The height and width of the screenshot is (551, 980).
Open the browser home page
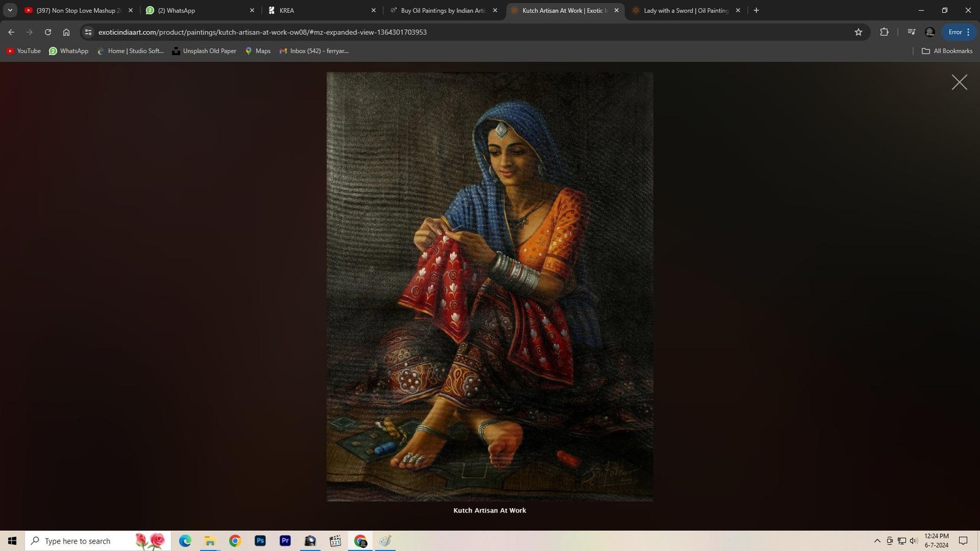[66, 32]
